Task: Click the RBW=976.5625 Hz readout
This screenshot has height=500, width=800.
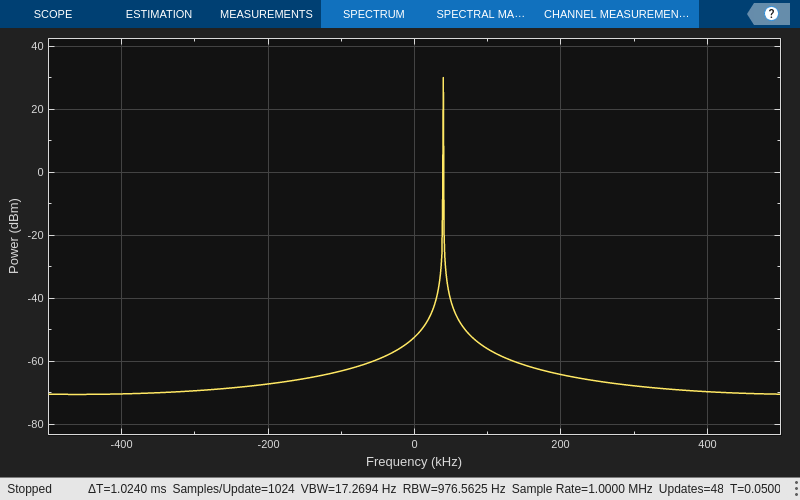Action: pyautogui.click(x=454, y=489)
